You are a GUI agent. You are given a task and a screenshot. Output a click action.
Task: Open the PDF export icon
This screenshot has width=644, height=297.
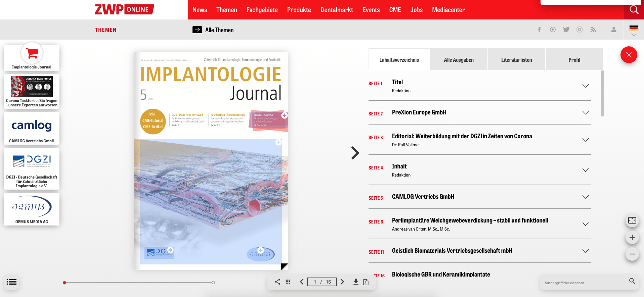[366, 282]
